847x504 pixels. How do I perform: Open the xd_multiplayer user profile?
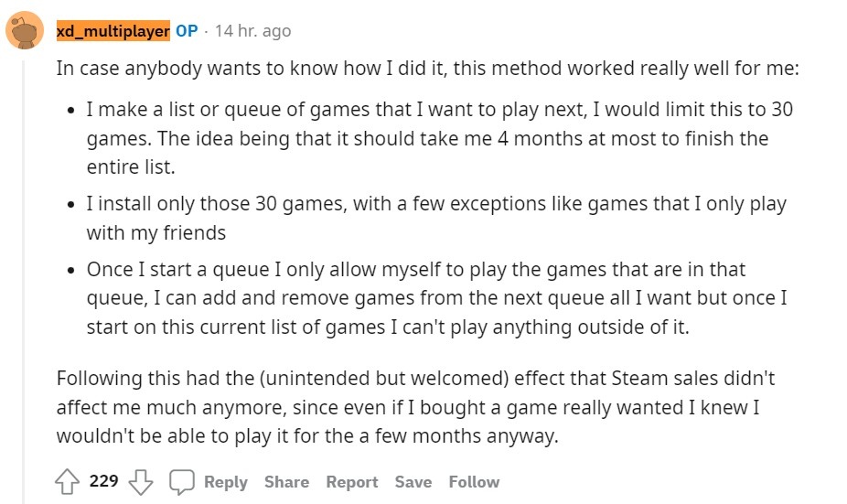point(113,31)
